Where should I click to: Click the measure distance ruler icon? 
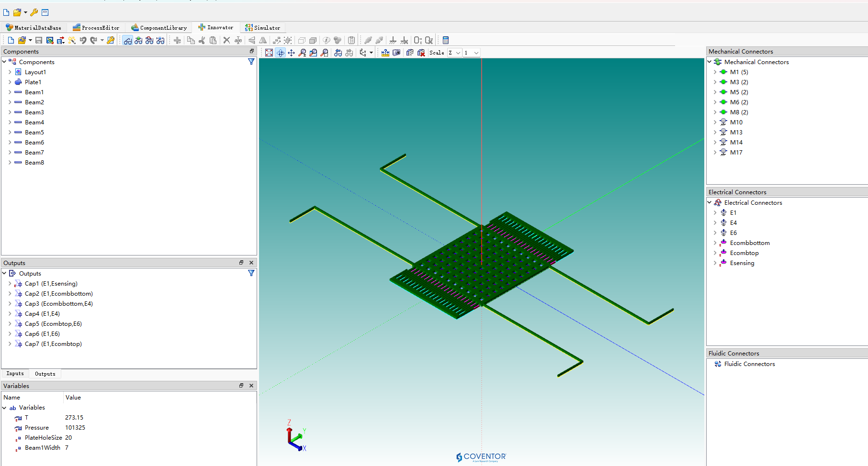[x=385, y=53]
